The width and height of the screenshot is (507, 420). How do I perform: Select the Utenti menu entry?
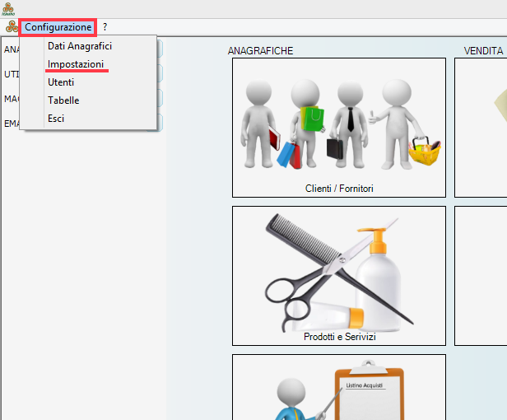[61, 82]
